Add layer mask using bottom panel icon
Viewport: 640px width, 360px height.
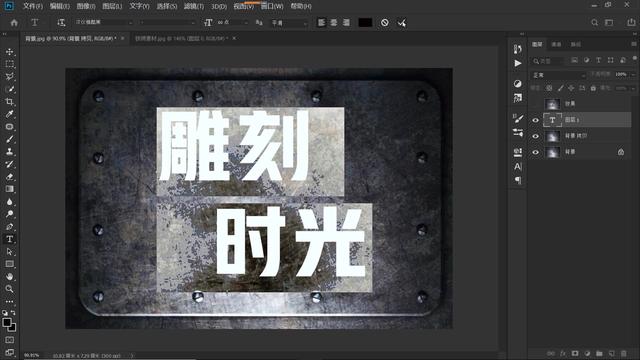click(x=575, y=353)
